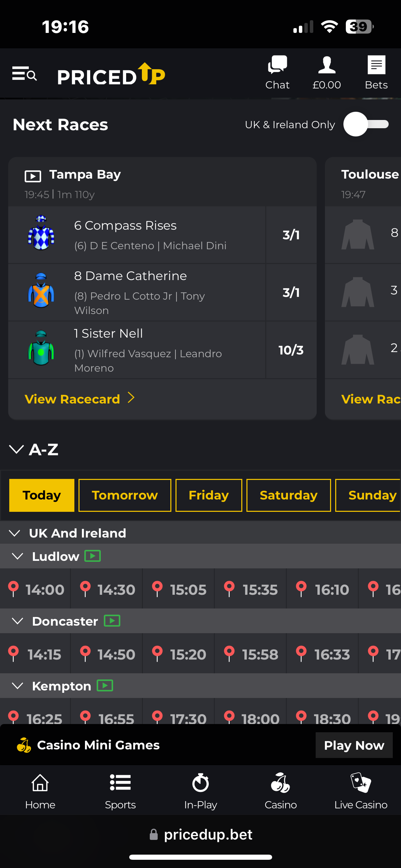Switch to the Tomorrow tab
401x868 pixels.
pyautogui.click(x=124, y=495)
